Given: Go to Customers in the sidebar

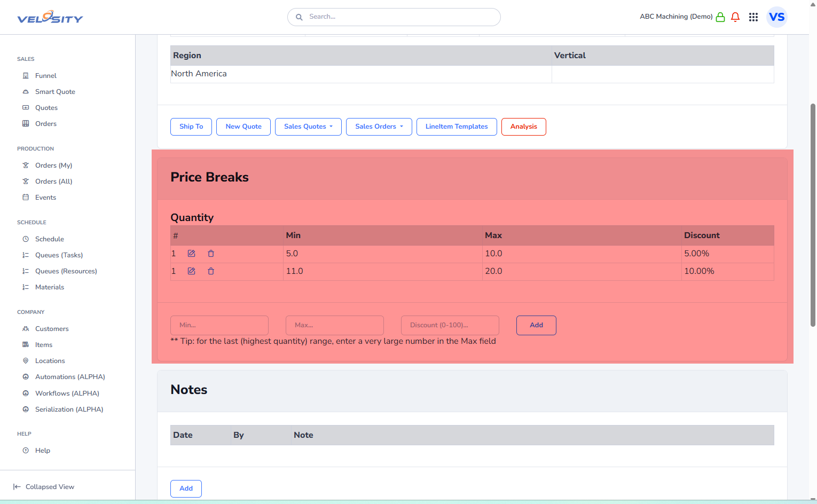Looking at the screenshot, I should click(52, 329).
